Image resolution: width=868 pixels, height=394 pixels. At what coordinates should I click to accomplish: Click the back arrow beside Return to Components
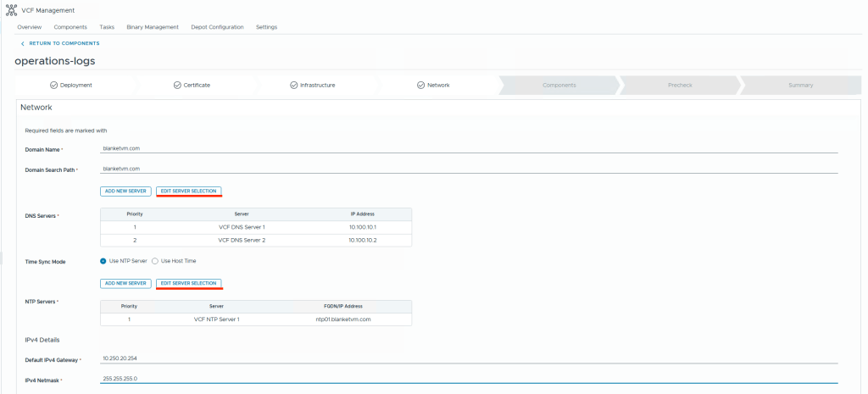click(22, 43)
